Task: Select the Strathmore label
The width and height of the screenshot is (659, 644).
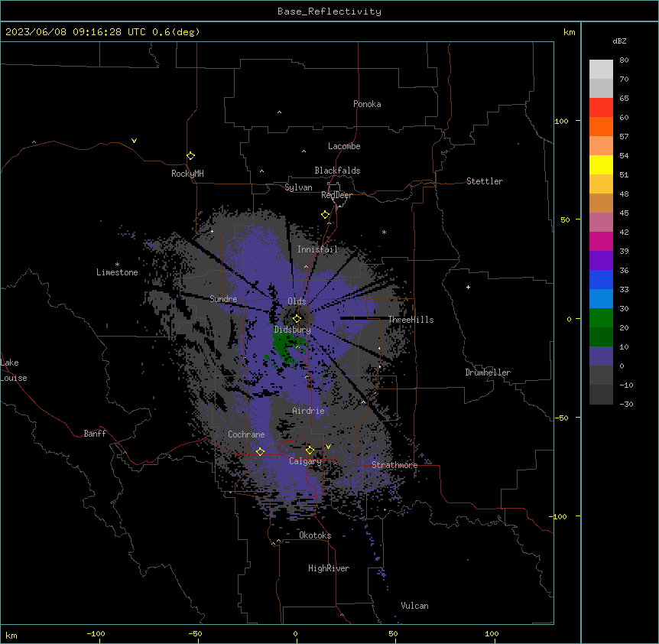Action: [x=394, y=465]
